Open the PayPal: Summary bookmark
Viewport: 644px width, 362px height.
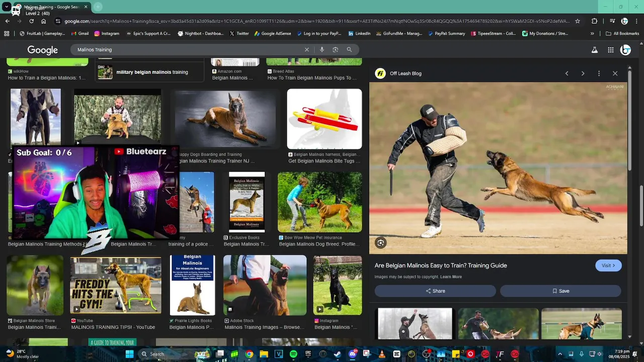click(x=446, y=34)
